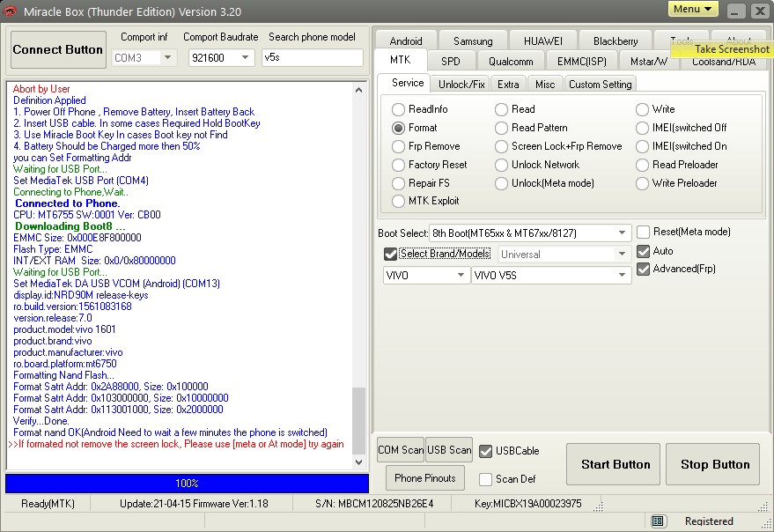Choose the MTK Exploit radio option
Viewport: 774px width, 532px height.
[x=398, y=201]
